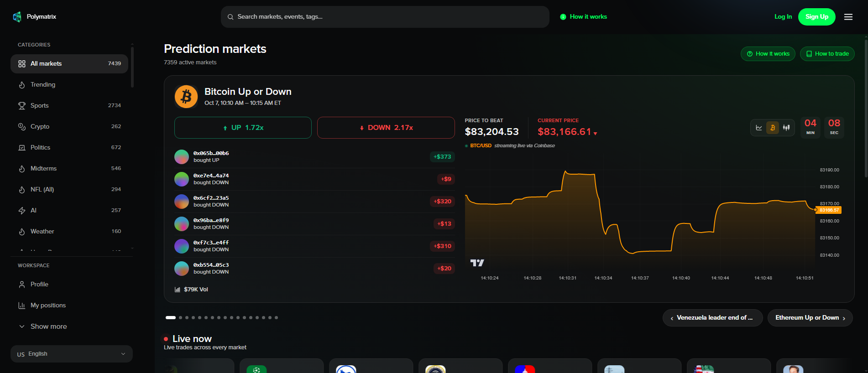Focus the search markets input field
The image size is (868, 373).
tap(385, 17)
